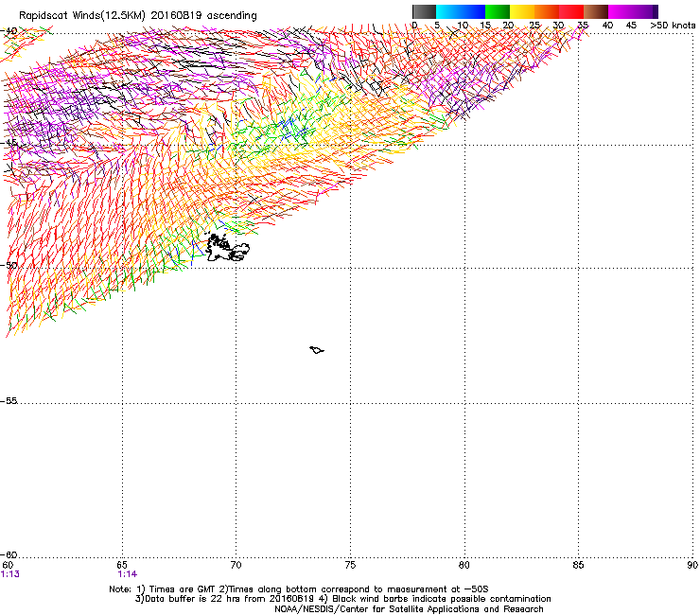Click the purple time stamp '1:14'

pyautogui.click(x=128, y=574)
